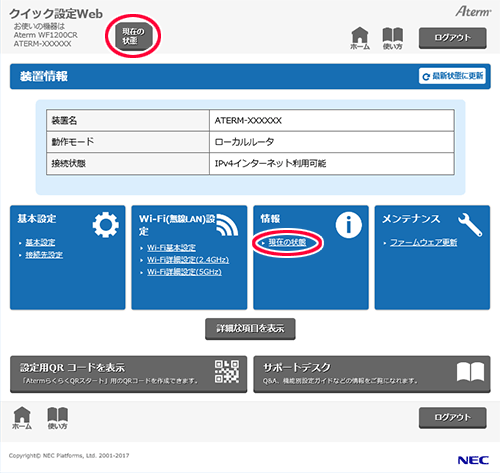Viewport: 500px width, 473px height.
Task: Open the 使い方 book icon in header
Action: click(393, 38)
